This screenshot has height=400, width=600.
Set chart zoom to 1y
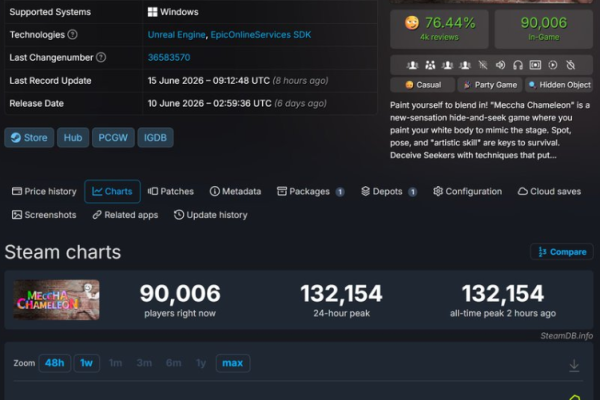[201, 363]
